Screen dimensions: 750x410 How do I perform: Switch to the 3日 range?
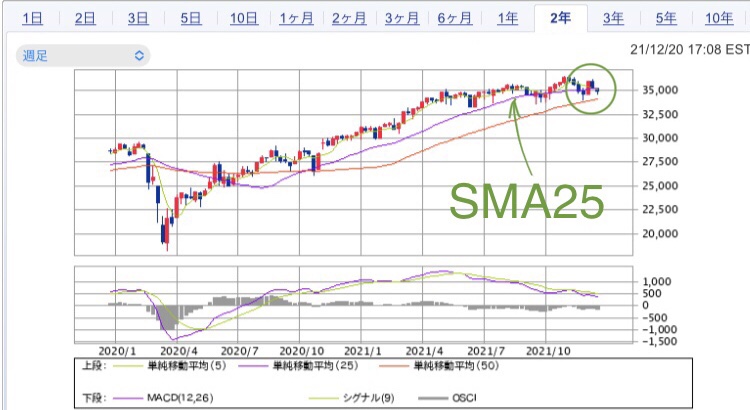[x=138, y=18]
